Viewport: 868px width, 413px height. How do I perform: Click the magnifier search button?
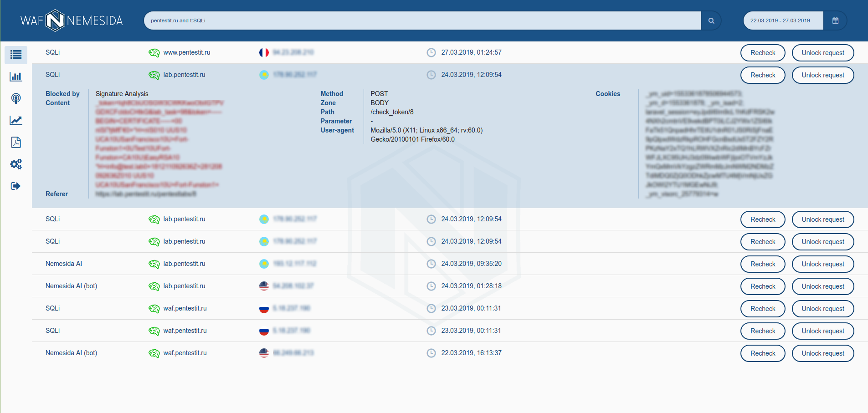[x=711, y=20]
